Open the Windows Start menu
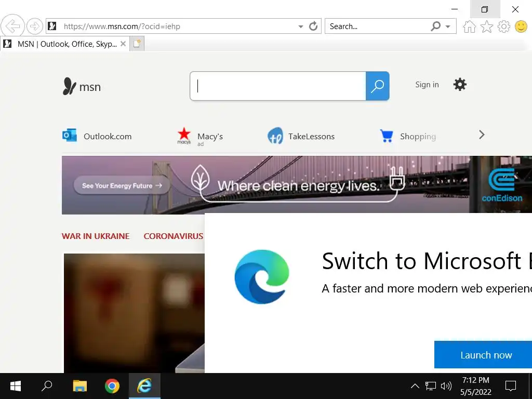This screenshot has width=532, height=399. [16, 386]
